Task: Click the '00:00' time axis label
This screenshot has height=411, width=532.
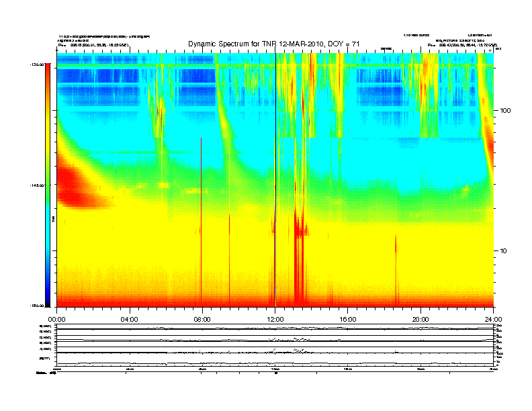Action: (56, 320)
